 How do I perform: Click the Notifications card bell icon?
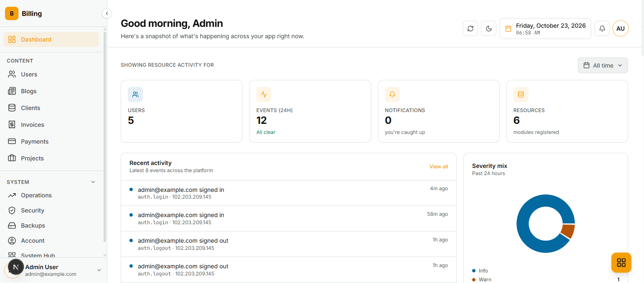(x=392, y=94)
